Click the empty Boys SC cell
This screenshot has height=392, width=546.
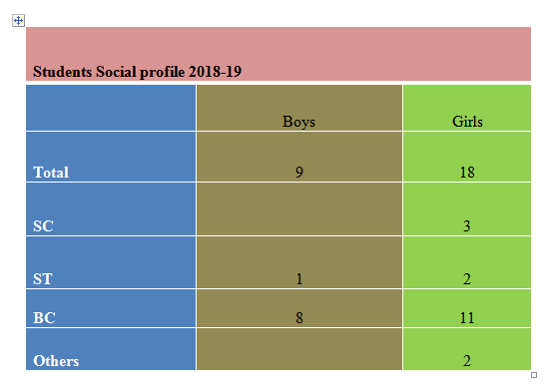[299, 209]
